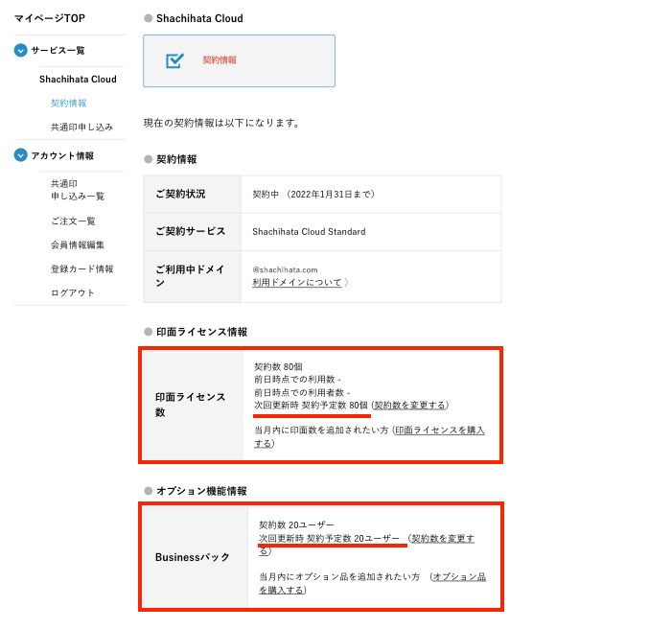This screenshot has height=629, width=672.
Task: Open ご注文一覧 in the sidebar
Action: coord(73,221)
